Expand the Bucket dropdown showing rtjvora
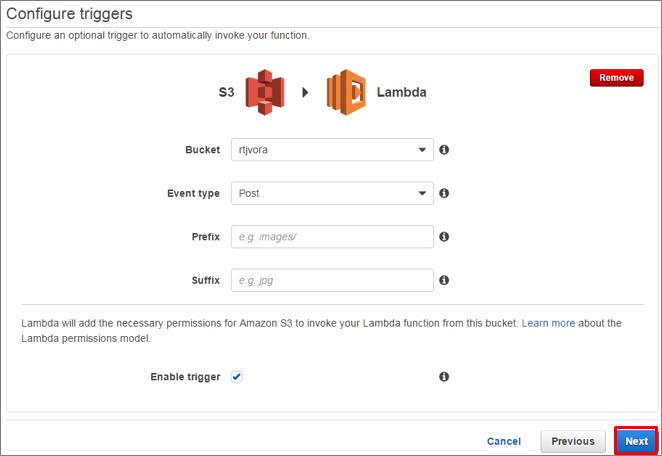662x456 pixels. click(332, 149)
